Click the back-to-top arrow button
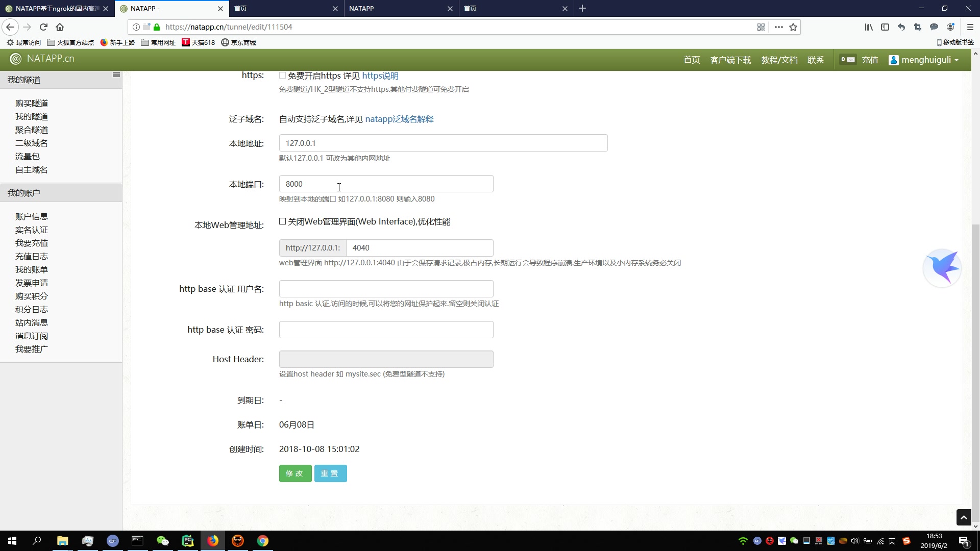Screen dimensions: 980x551 click(x=963, y=517)
